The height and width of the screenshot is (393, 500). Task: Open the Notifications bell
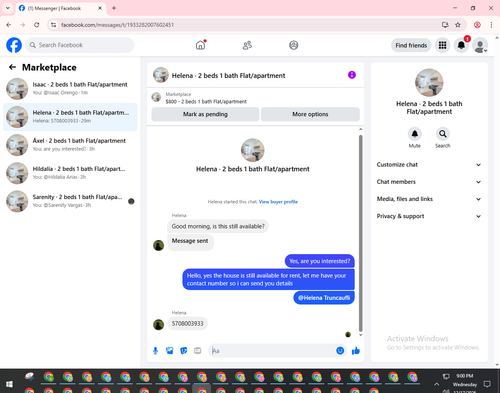pyautogui.click(x=461, y=45)
